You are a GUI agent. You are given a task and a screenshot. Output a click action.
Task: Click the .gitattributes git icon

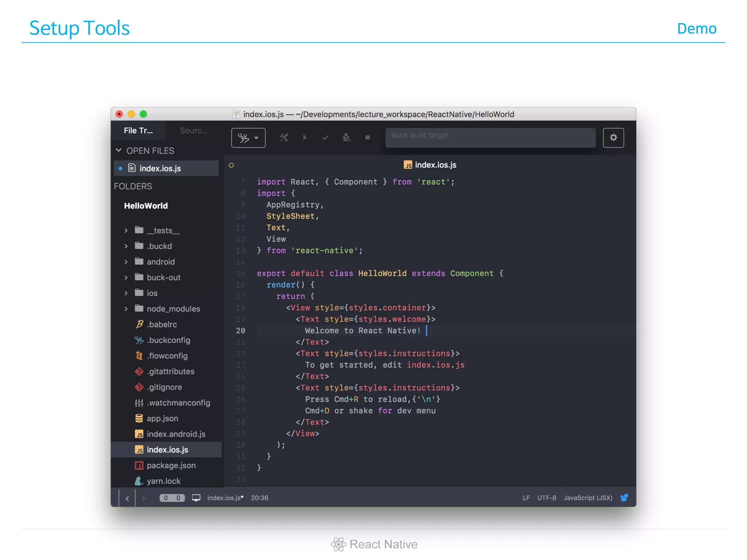click(x=139, y=371)
